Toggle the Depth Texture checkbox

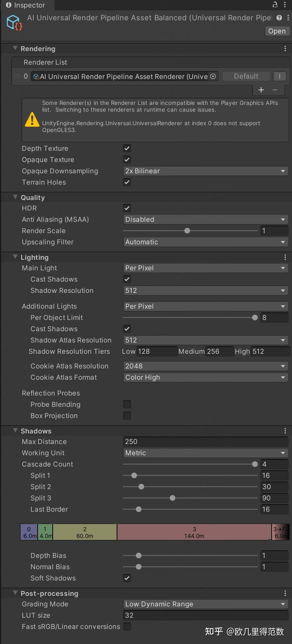(127, 148)
